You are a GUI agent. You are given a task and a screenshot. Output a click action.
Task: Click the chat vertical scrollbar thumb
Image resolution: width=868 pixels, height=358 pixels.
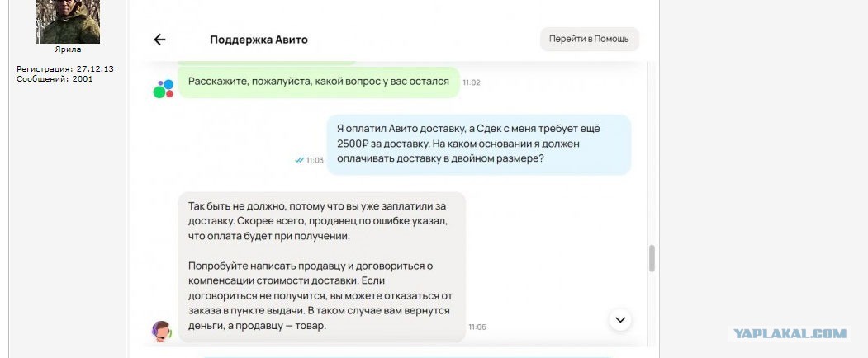pyautogui.click(x=652, y=258)
